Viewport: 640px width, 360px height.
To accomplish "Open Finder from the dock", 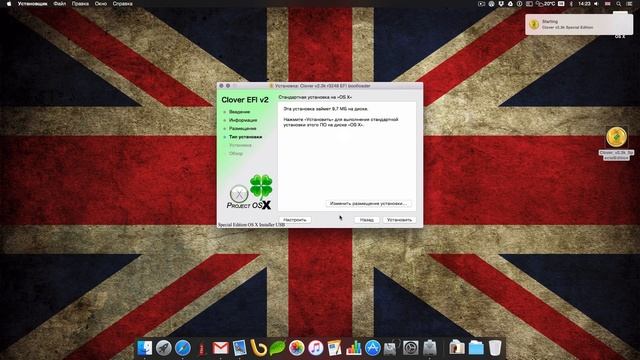I will pos(144,348).
